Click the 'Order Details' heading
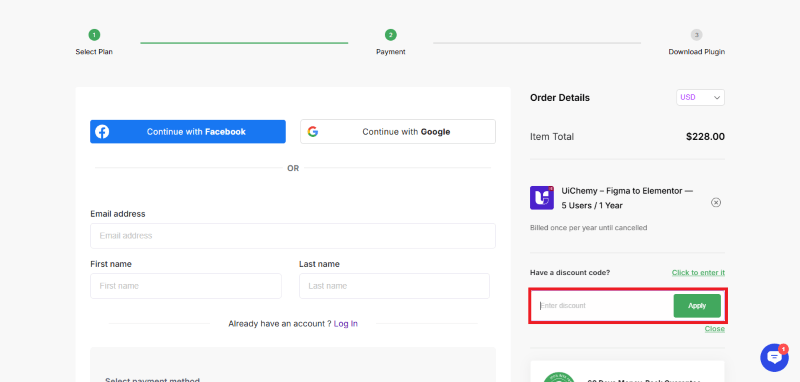Image resolution: width=800 pixels, height=382 pixels. click(560, 97)
